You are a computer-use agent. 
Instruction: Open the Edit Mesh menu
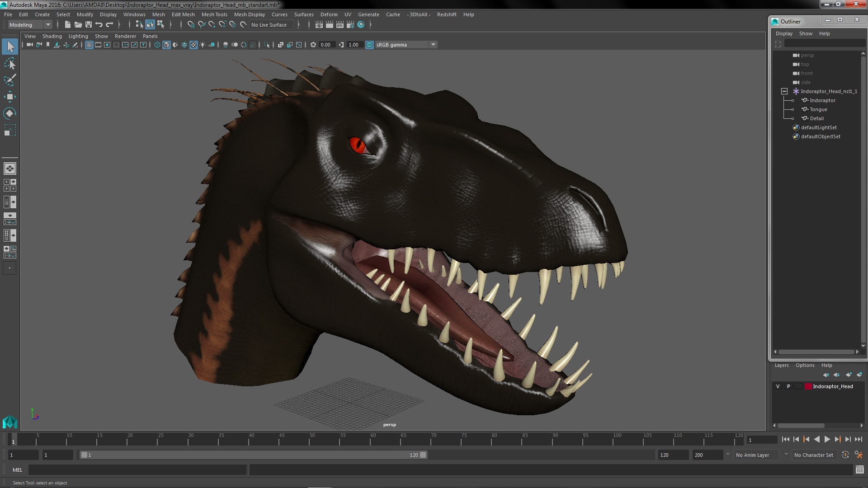[x=183, y=14]
